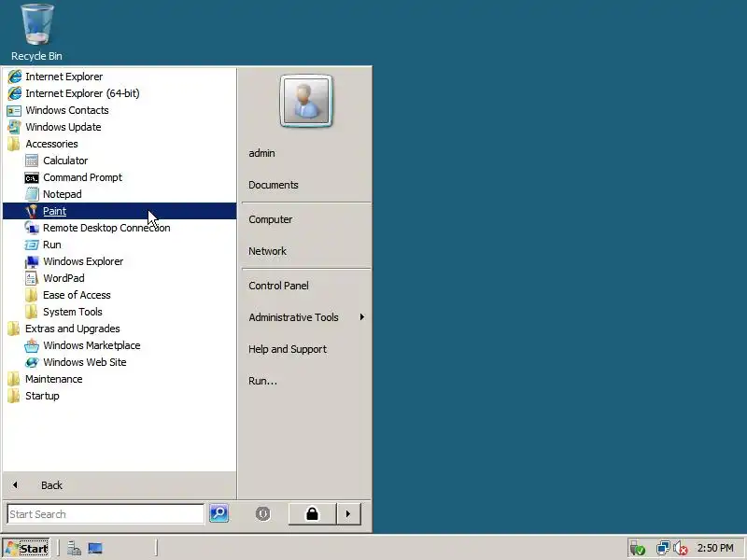The height and width of the screenshot is (560, 747).
Task: Open Windows Marketplace
Action: pos(120,345)
